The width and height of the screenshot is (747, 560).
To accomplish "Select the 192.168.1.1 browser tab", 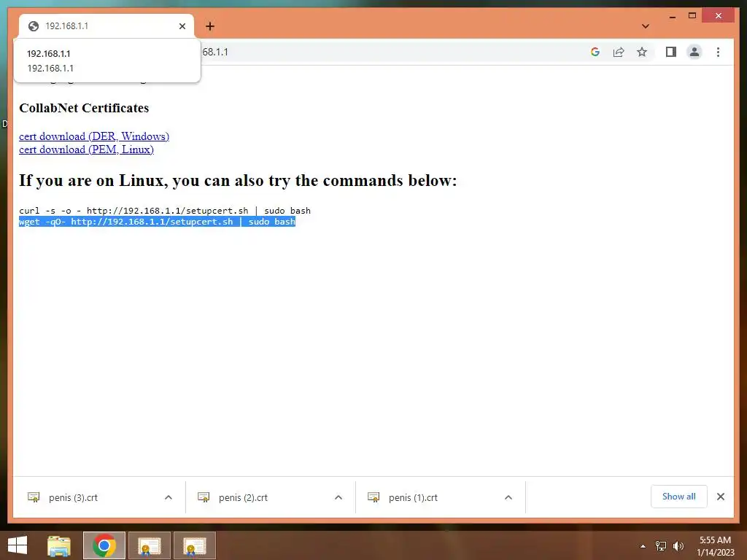I will (x=107, y=26).
